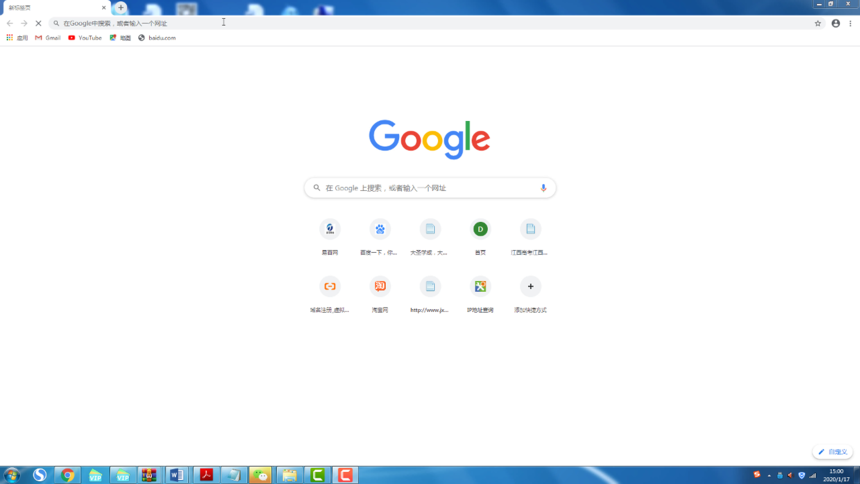Click the browser forward arrow
Viewport: 860px width, 484px height.
[x=24, y=23]
